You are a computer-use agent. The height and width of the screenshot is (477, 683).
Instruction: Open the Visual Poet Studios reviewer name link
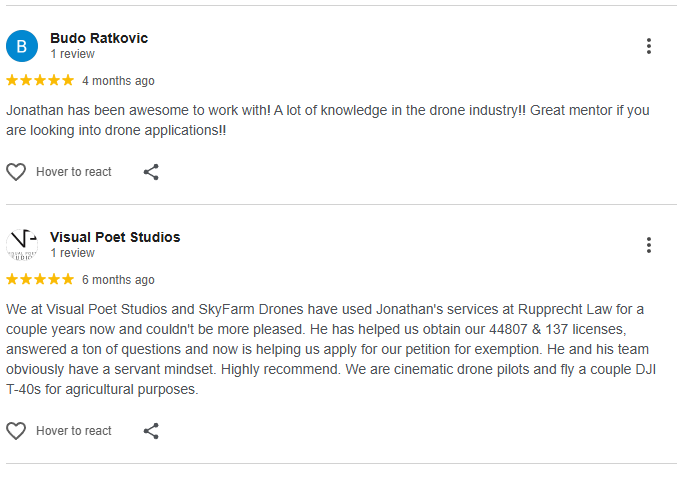[115, 237]
